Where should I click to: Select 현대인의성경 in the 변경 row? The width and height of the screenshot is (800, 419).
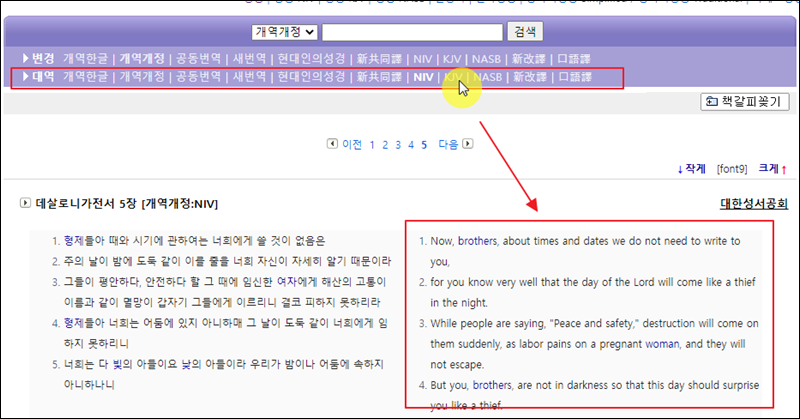click(311, 59)
